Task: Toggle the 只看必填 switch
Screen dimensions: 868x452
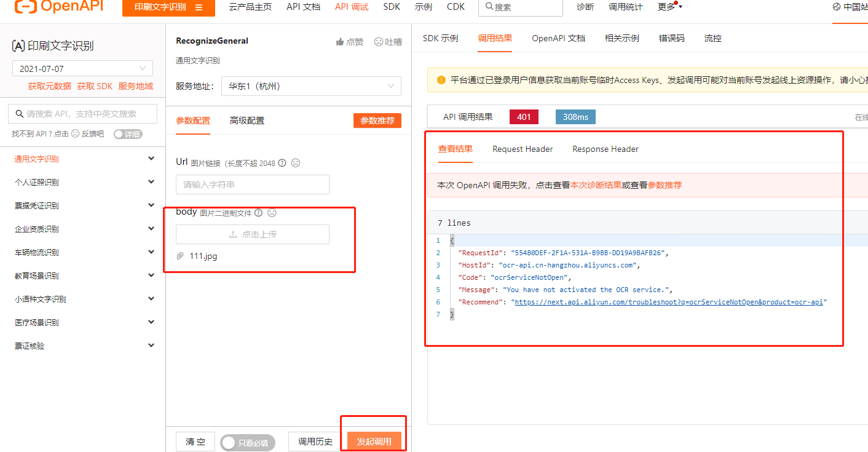Action: (x=248, y=442)
